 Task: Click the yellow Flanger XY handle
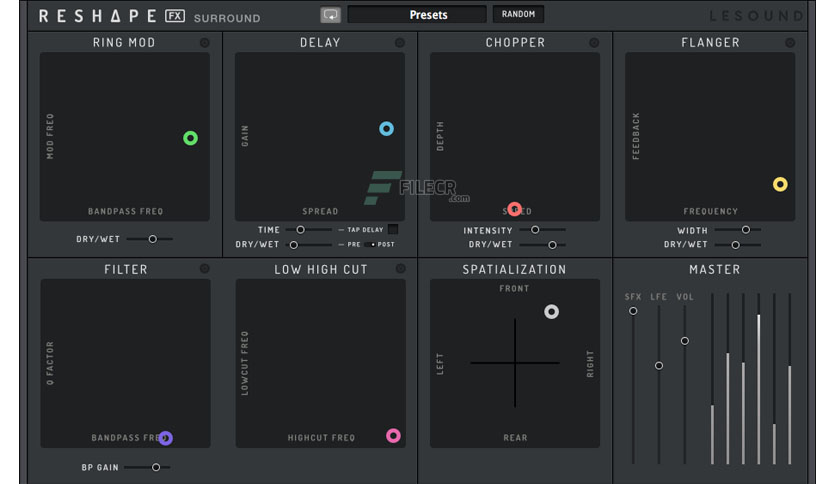(780, 184)
